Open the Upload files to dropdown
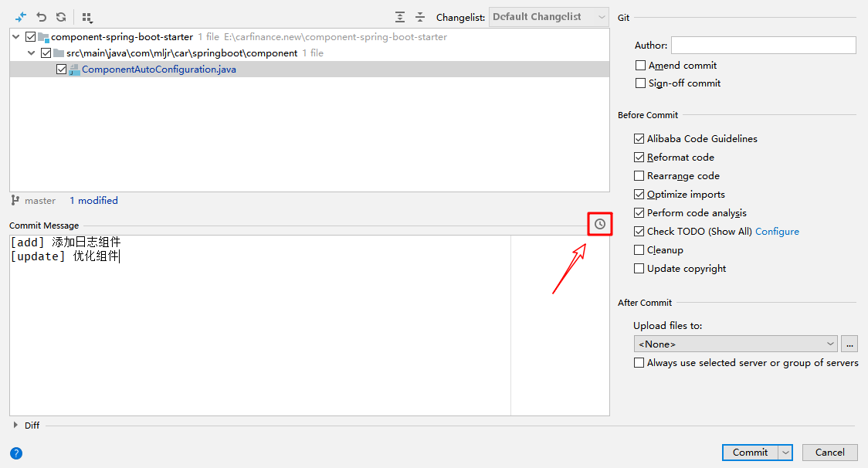The image size is (868, 468). pos(734,344)
